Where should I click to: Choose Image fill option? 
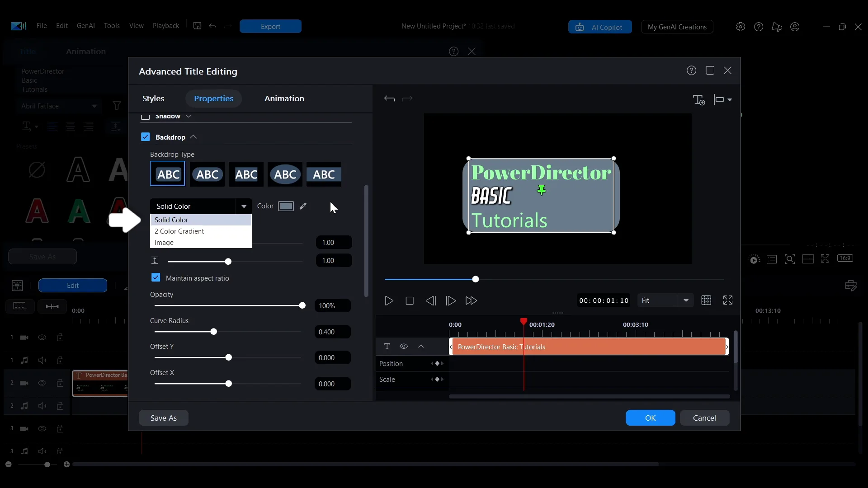[201, 243]
